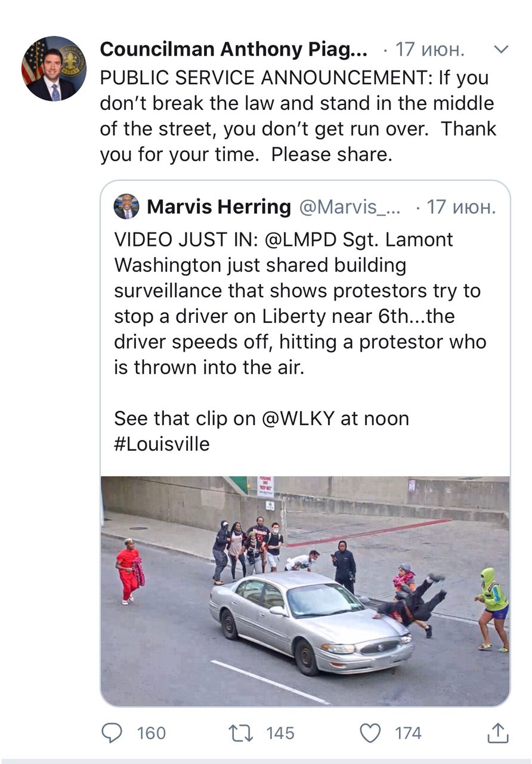
Task: View the 145 retweets count
Action: click(280, 733)
